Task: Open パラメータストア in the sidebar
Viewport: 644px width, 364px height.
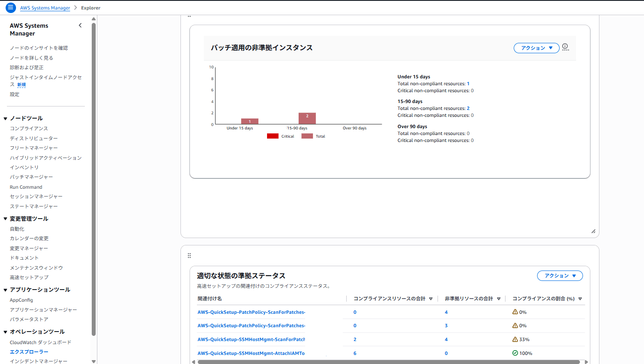Action: coord(29,319)
